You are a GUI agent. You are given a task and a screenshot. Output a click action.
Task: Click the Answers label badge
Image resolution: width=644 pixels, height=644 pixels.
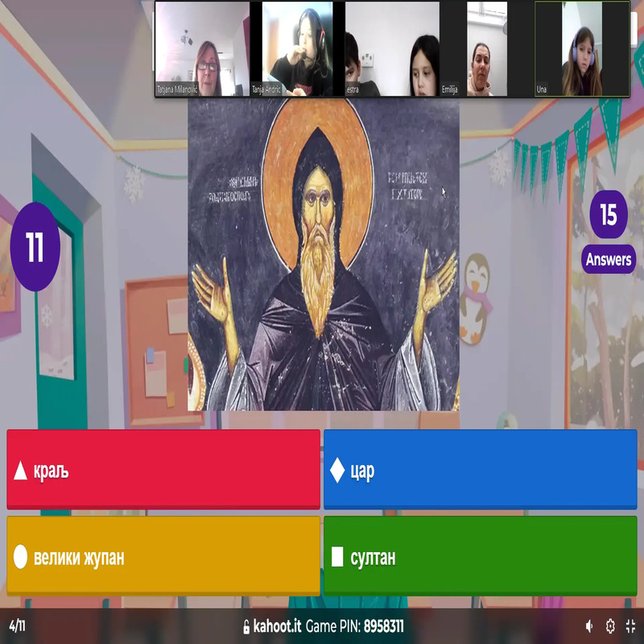point(609,259)
